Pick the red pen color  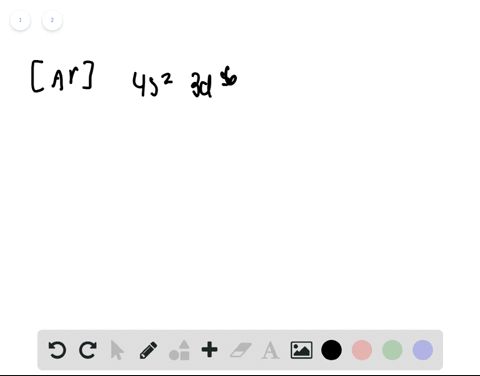(x=362, y=350)
